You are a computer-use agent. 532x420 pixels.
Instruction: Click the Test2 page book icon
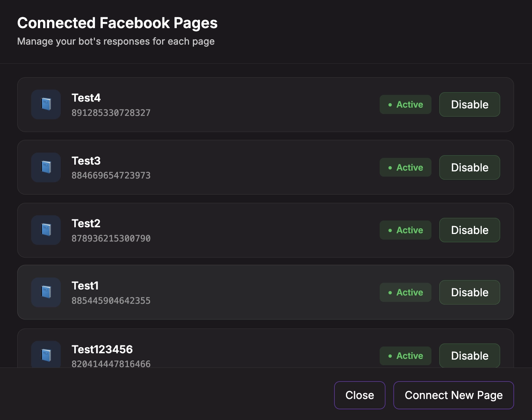pos(46,230)
